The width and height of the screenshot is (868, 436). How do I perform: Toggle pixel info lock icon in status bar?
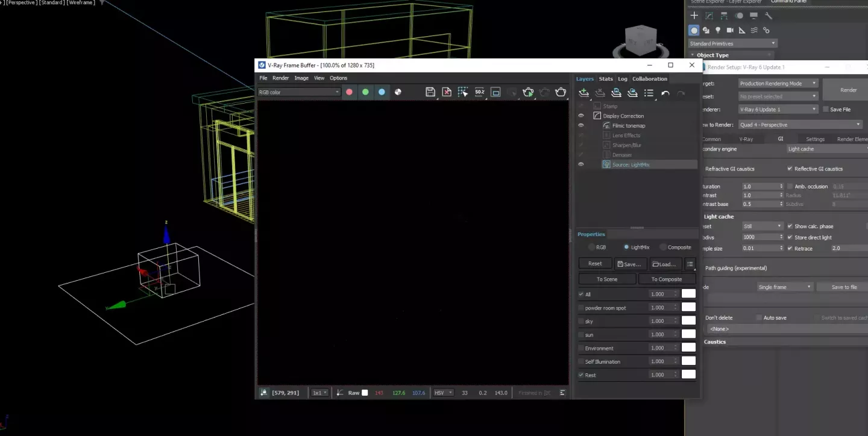pos(264,393)
